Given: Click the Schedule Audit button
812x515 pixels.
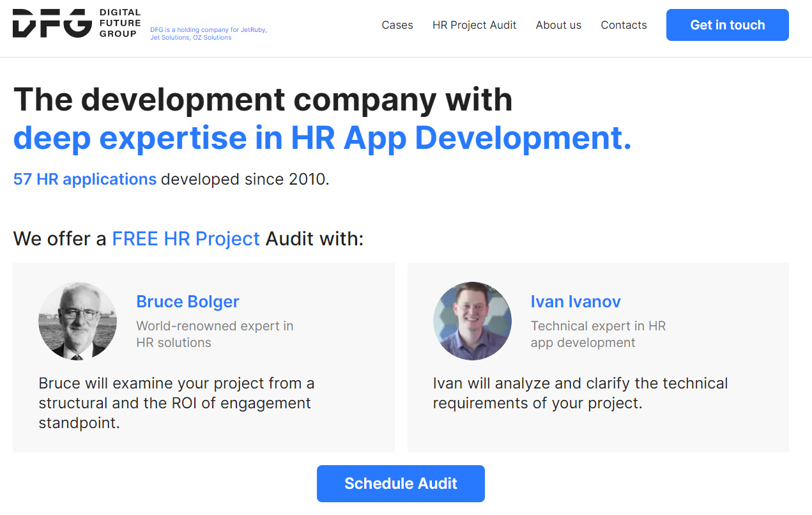Looking at the screenshot, I should [x=401, y=484].
